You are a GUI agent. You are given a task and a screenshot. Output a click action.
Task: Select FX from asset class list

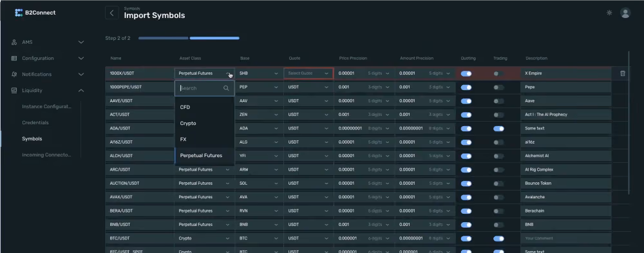[x=205, y=139]
